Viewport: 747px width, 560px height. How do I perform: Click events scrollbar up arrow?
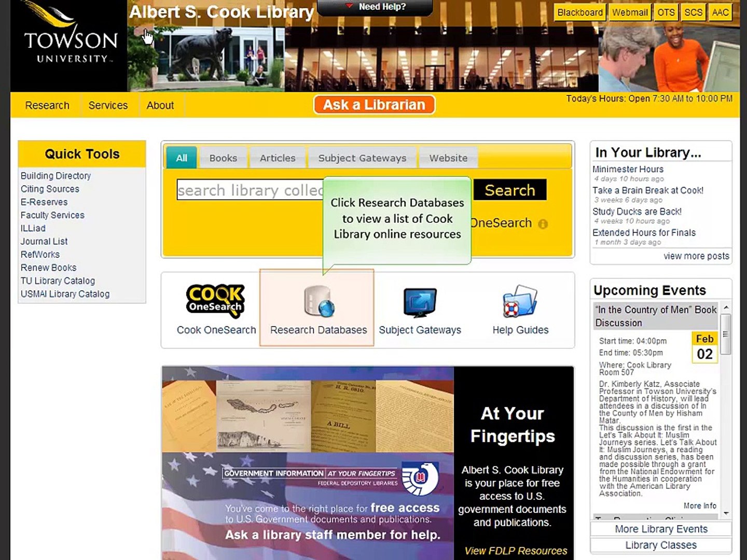point(726,307)
